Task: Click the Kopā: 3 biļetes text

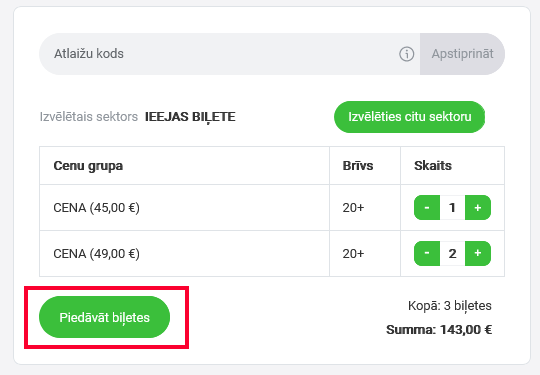Action: pyautogui.click(x=450, y=306)
